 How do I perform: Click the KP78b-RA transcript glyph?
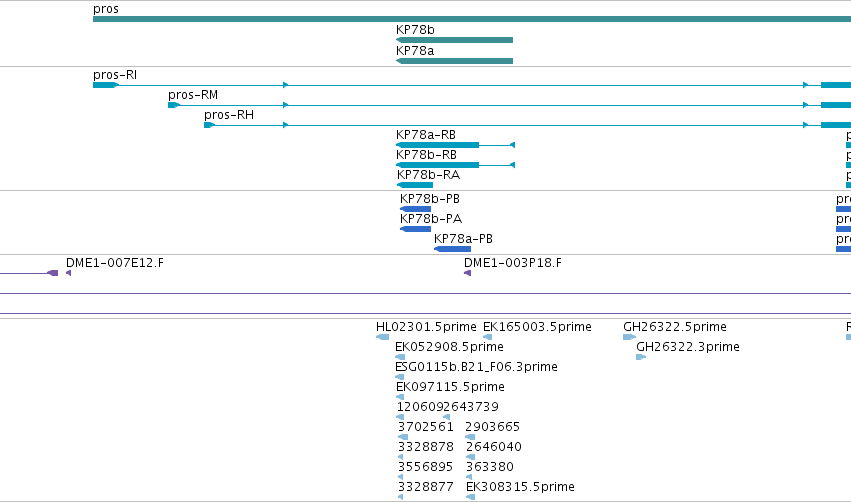(415, 185)
